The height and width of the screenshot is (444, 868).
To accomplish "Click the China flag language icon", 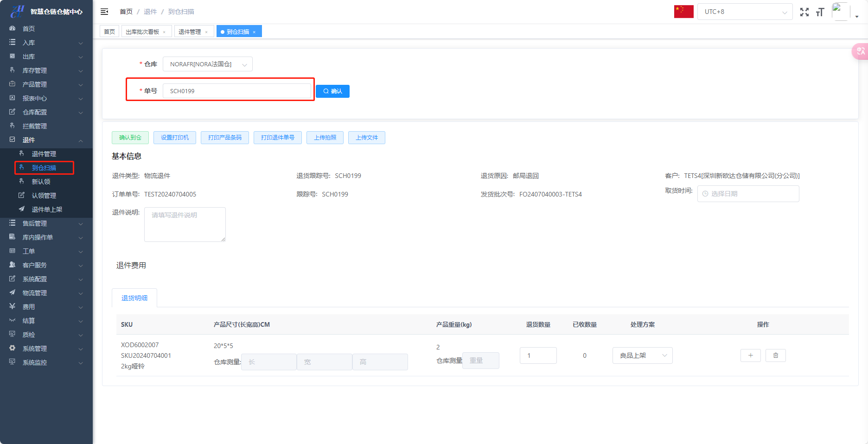I will tap(683, 12).
